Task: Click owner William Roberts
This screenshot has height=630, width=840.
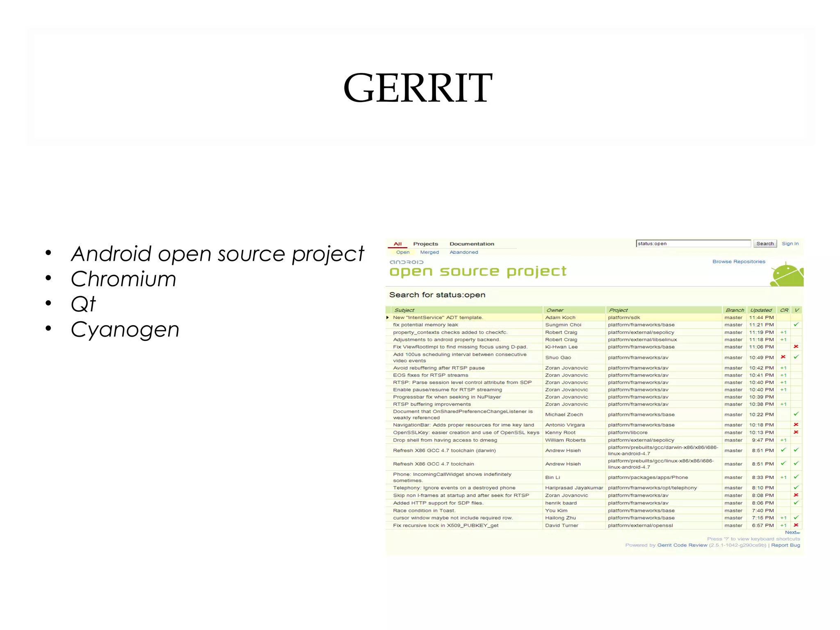Action: [x=565, y=440]
